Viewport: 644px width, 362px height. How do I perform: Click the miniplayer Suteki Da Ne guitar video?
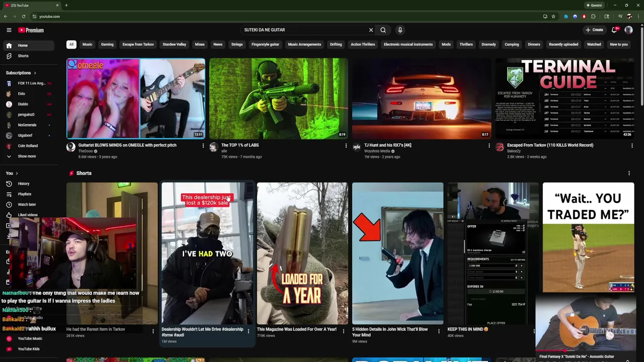point(586,323)
